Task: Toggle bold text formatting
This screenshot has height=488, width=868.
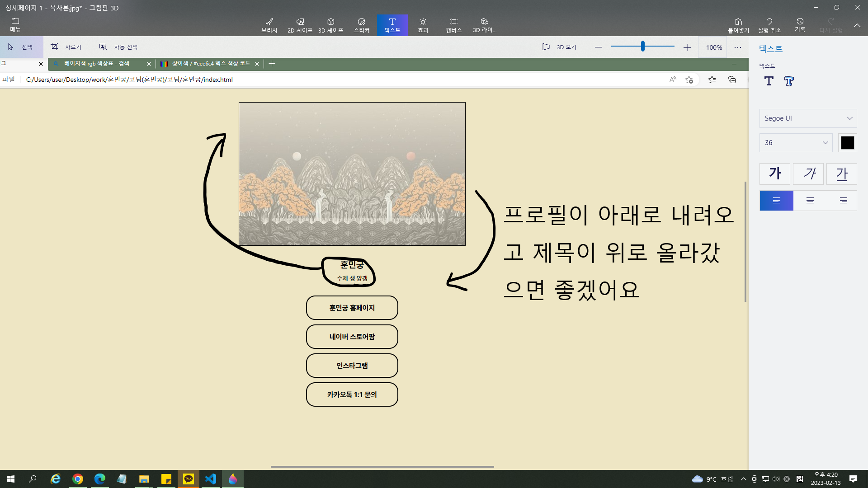Action: point(775,174)
